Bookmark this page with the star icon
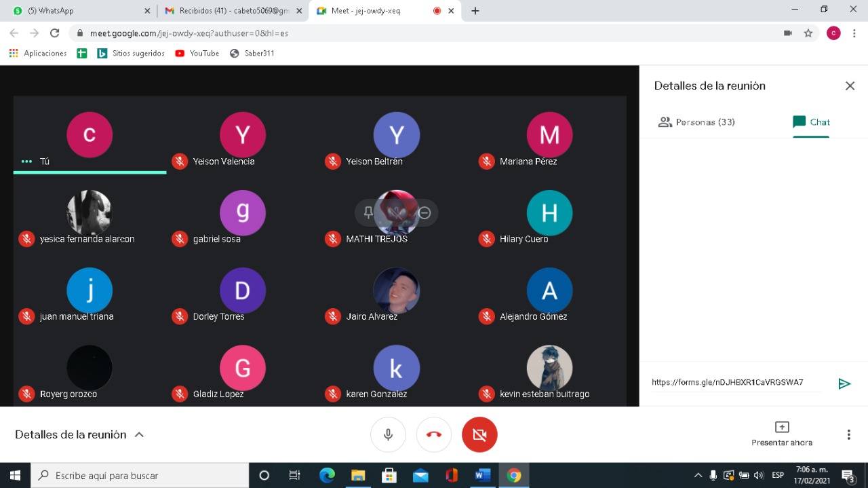The height and width of the screenshot is (488, 868). coord(808,33)
